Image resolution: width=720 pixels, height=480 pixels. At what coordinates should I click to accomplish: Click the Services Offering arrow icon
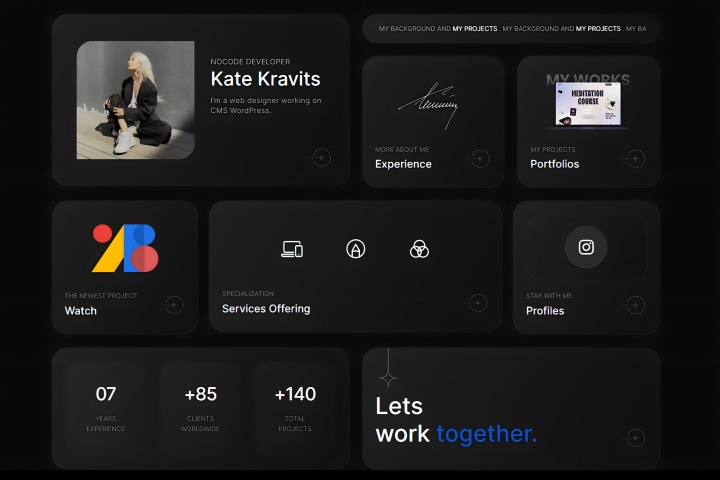[x=478, y=303]
